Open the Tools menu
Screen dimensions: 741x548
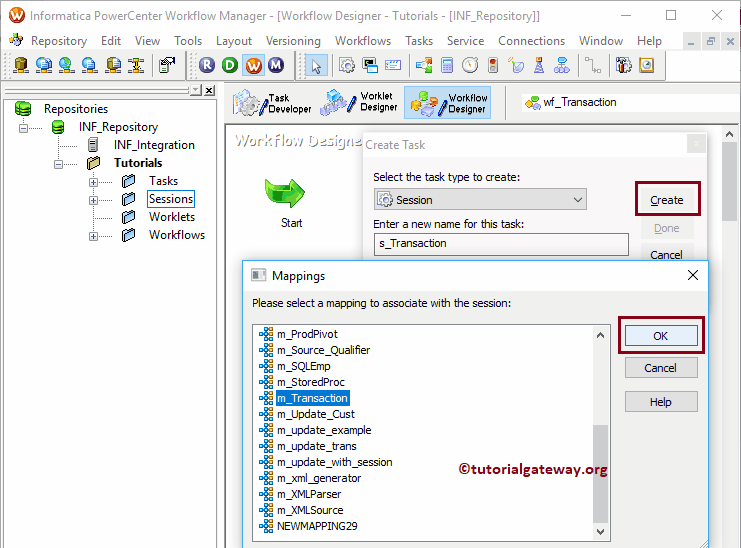tap(188, 41)
